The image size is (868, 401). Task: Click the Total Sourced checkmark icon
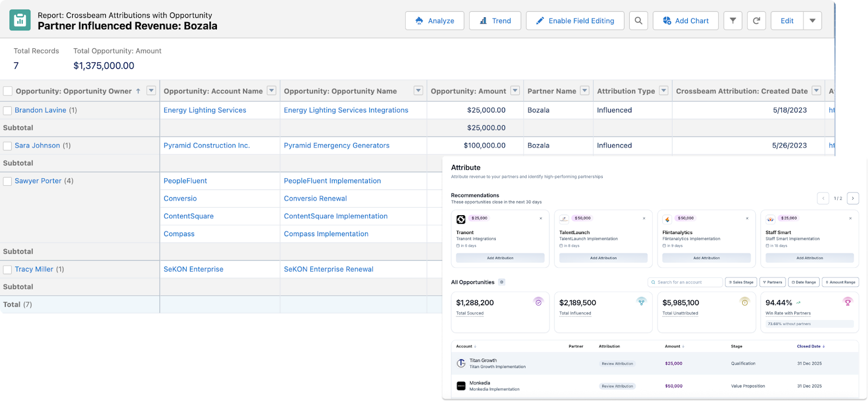pyautogui.click(x=538, y=302)
